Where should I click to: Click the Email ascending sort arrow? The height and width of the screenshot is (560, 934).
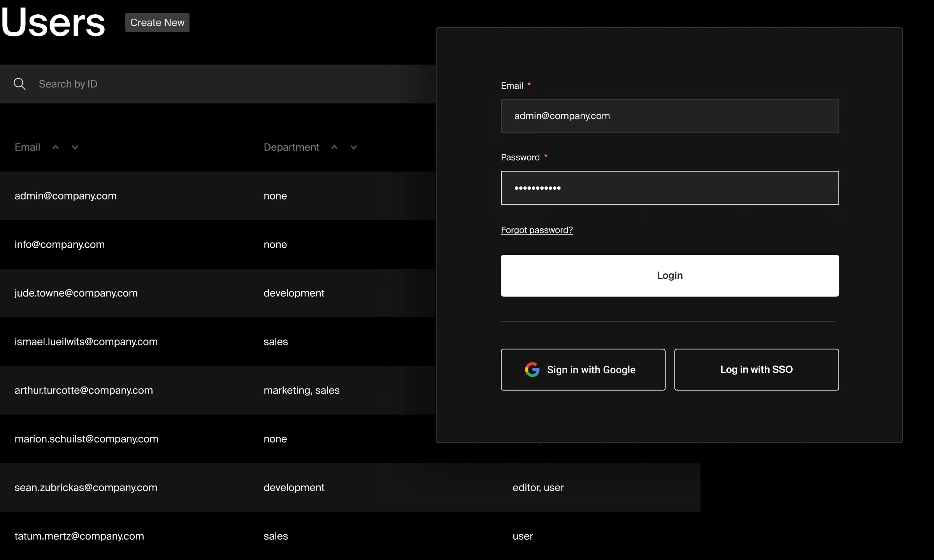(56, 147)
